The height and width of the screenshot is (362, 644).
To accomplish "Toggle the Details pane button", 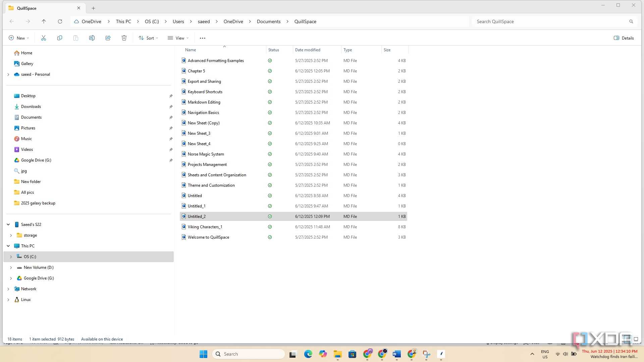I will 624,38.
